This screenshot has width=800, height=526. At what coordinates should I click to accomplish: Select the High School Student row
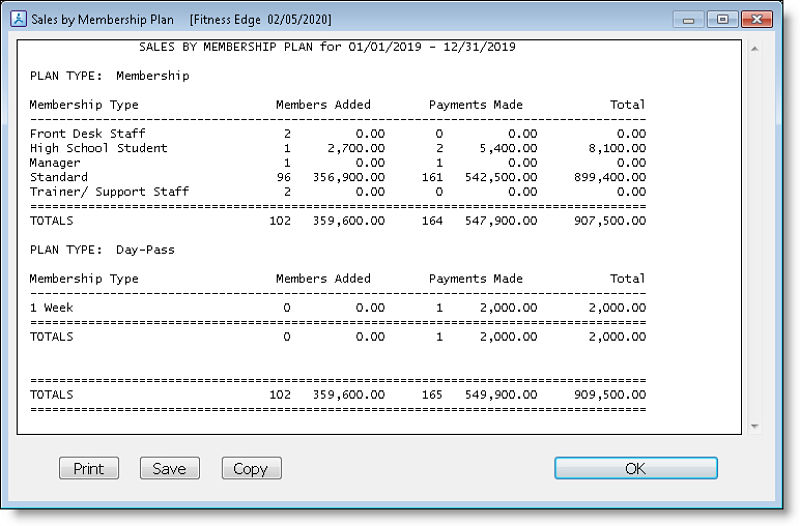[338, 148]
